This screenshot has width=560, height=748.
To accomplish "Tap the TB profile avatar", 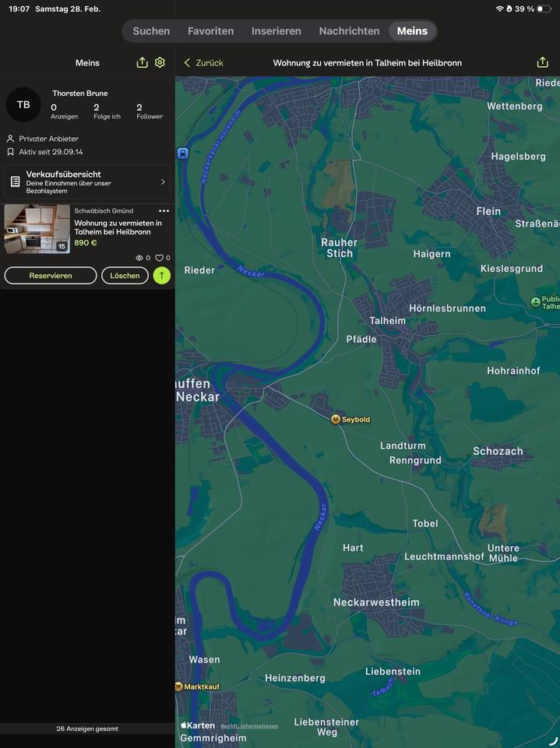I will click(23, 104).
